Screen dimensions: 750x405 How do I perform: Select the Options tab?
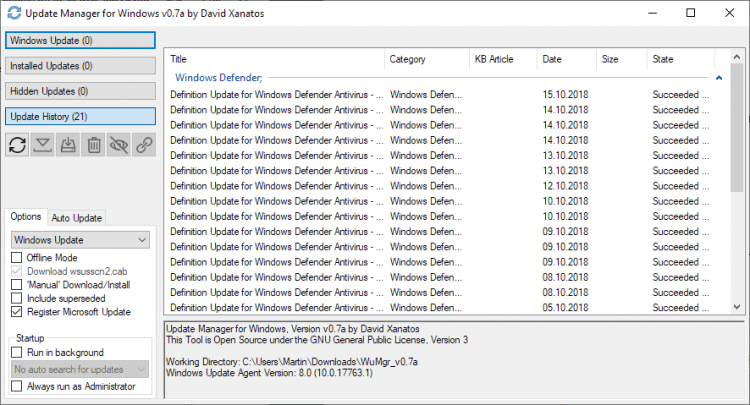pos(26,217)
